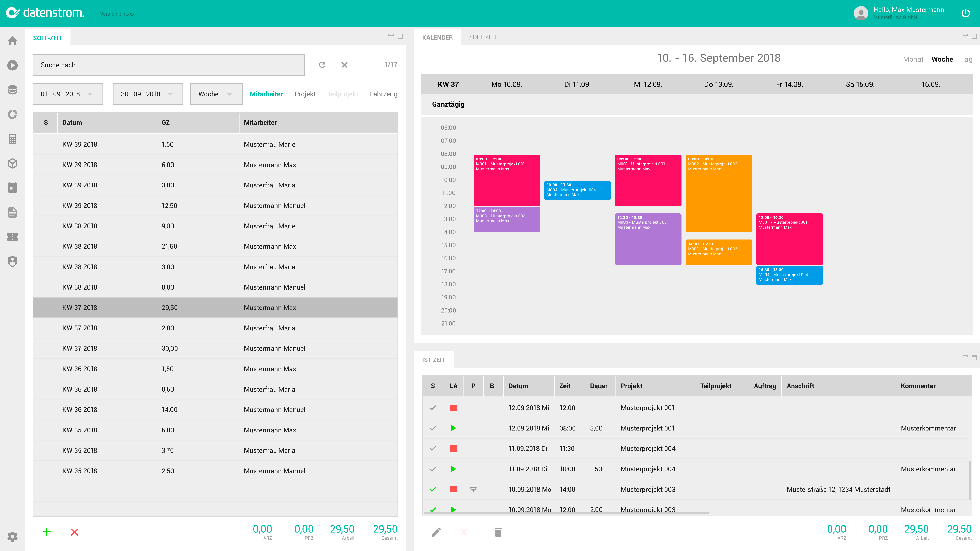Toggle the Mitarbeiter grouping filter
The image size is (980, 551).
(266, 94)
